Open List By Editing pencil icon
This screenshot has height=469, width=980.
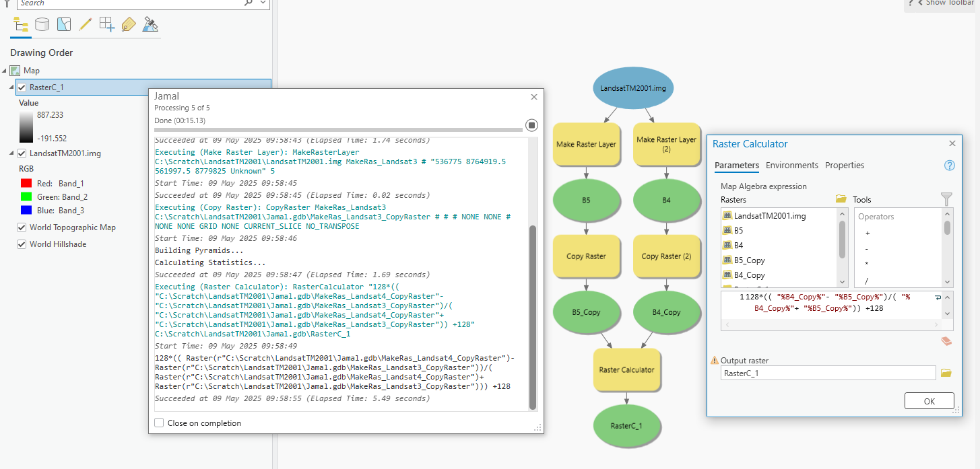[x=85, y=24]
